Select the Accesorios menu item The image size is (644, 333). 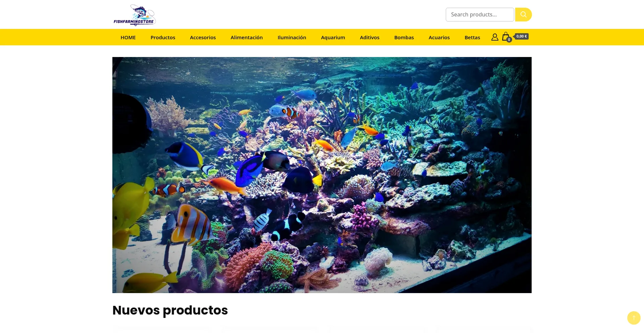click(x=203, y=37)
